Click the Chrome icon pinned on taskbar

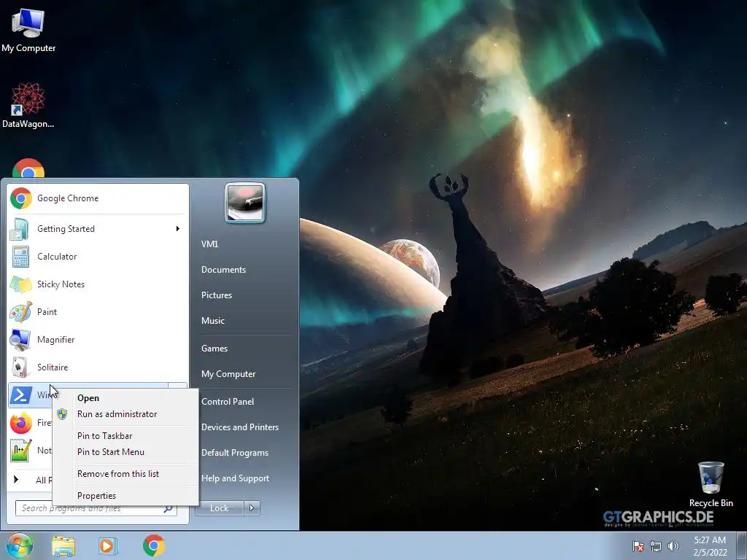pos(154,545)
